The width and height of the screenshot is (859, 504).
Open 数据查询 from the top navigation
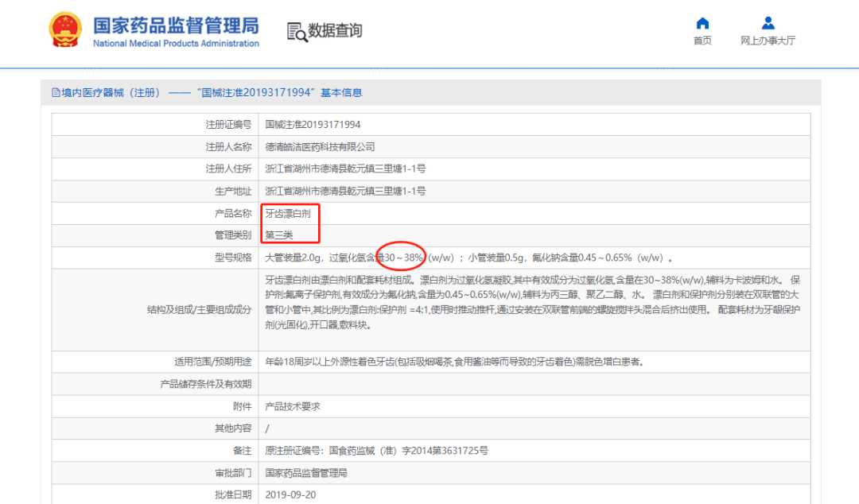click(x=334, y=31)
